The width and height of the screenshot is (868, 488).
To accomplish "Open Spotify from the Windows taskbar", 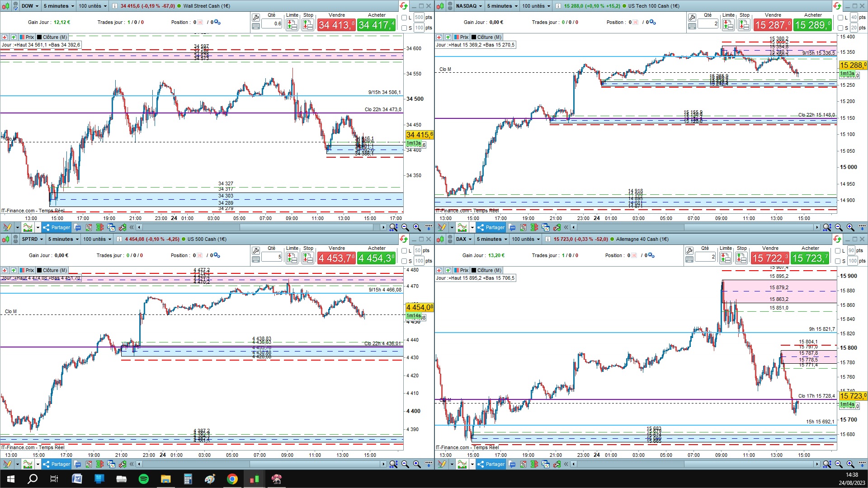I will pyautogui.click(x=143, y=479).
